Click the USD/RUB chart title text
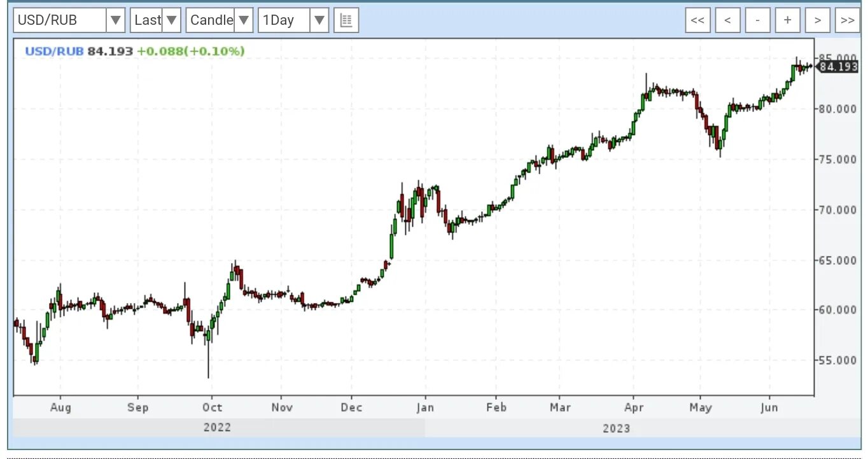The image size is (868, 459). tap(54, 52)
